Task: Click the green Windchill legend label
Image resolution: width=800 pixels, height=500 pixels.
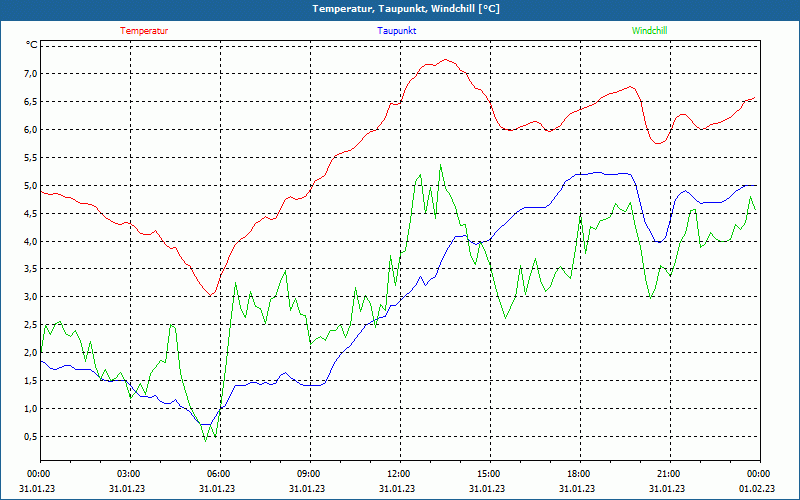Action: coord(649,31)
